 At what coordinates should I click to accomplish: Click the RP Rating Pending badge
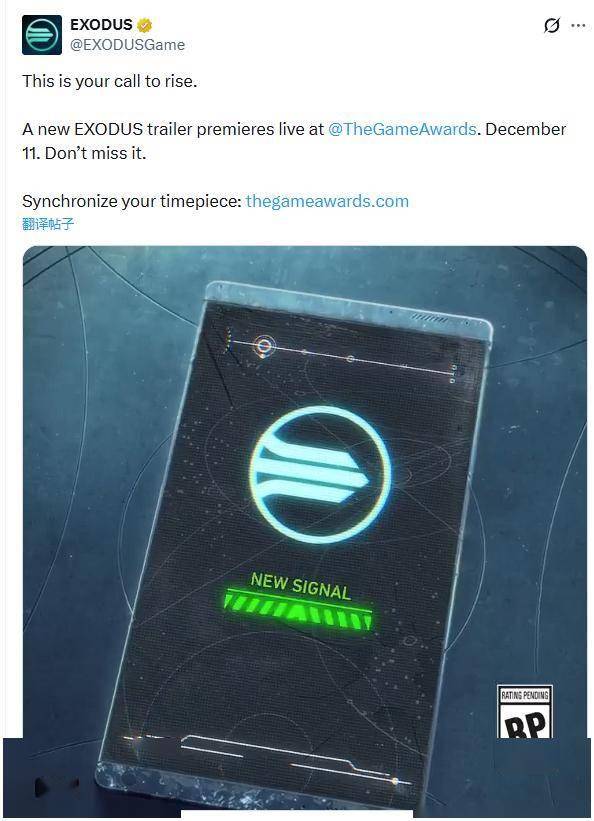pyautogui.click(x=525, y=712)
